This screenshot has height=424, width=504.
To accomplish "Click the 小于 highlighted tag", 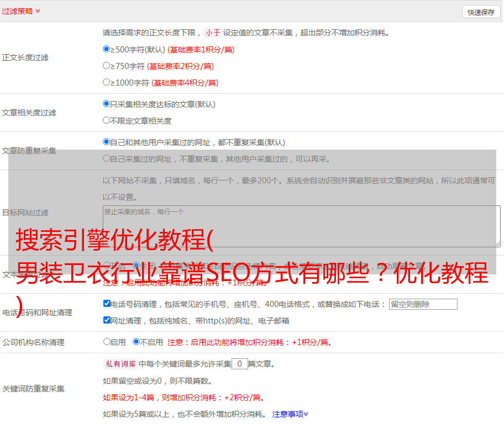I will (x=213, y=33).
